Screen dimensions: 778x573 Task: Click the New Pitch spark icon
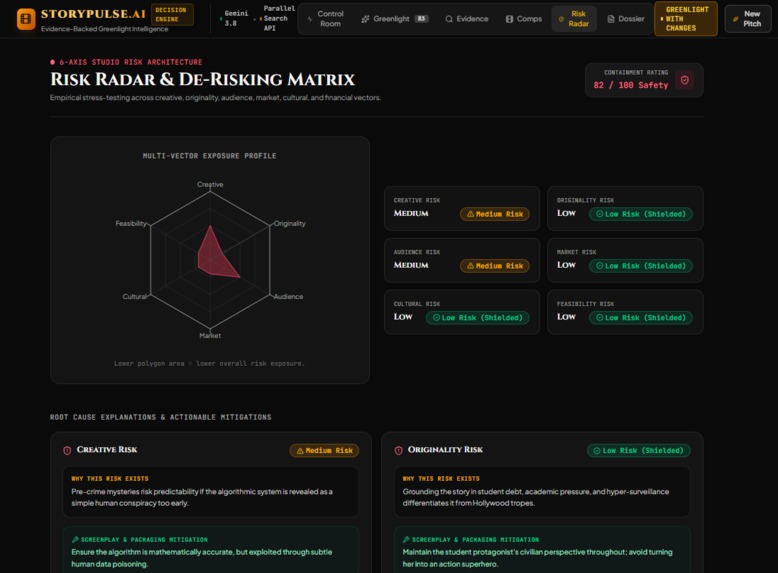735,19
